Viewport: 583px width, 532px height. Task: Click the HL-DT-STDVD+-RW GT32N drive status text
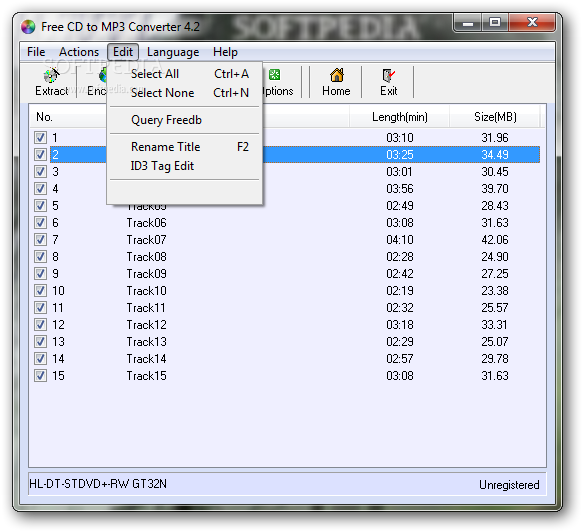98,484
